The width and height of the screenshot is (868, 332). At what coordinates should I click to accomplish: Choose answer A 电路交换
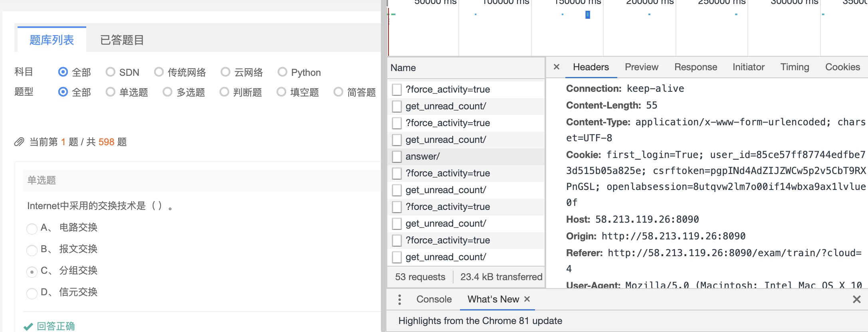32,229
